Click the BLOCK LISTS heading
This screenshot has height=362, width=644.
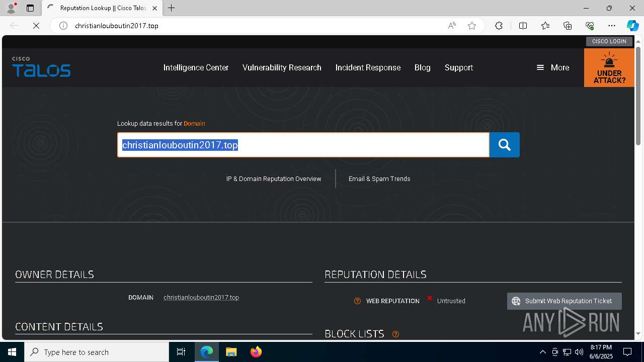point(354,334)
